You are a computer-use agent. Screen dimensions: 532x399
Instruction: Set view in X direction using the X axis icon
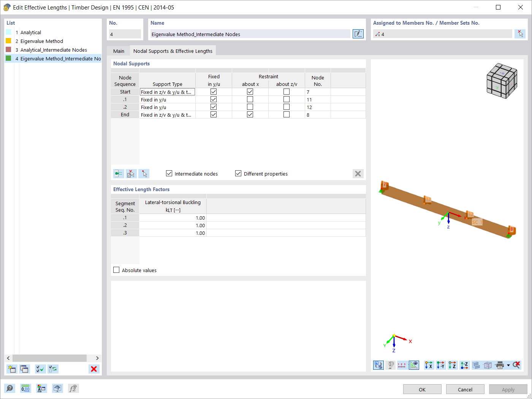tap(429, 365)
